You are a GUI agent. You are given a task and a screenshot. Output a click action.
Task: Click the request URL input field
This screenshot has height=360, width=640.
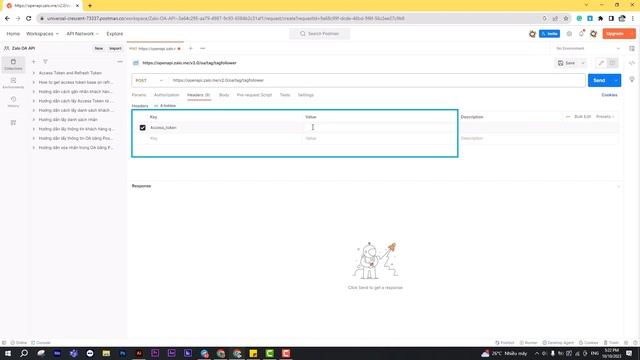[x=378, y=80]
